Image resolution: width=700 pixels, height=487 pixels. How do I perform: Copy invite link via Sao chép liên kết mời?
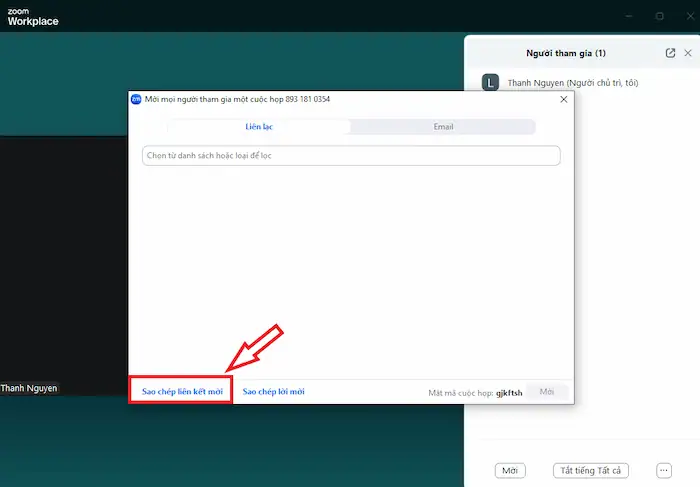click(181, 392)
